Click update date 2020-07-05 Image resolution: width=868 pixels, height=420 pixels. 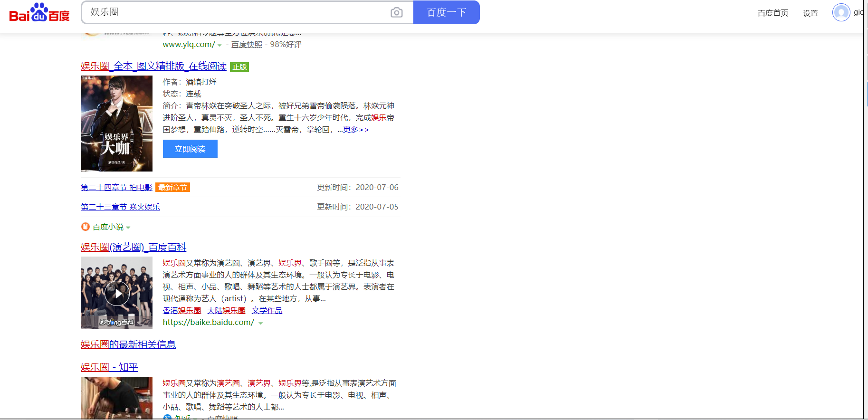click(x=377, y=207)
